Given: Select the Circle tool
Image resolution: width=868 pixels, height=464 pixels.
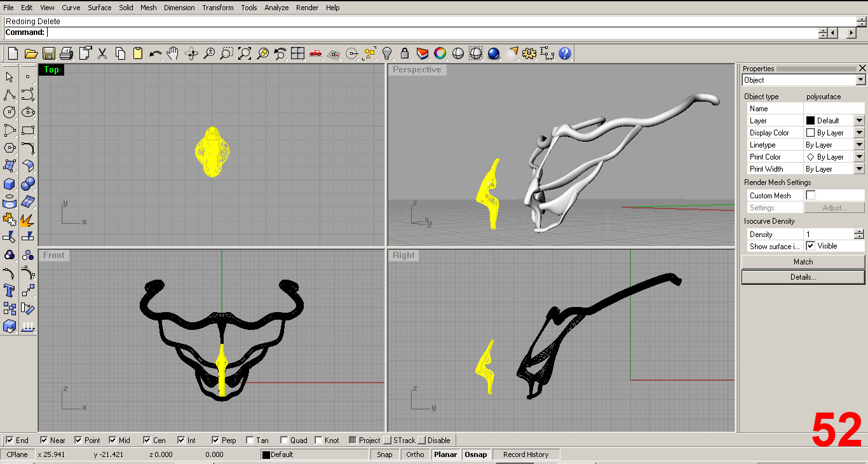Looking at the screenshot, I should click(10, 113).
